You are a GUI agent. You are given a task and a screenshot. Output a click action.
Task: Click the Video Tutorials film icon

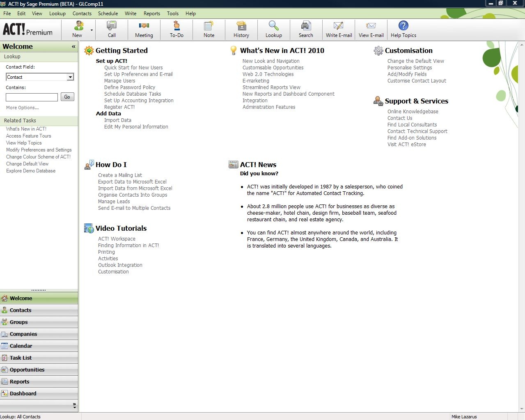tap(89, 228)
